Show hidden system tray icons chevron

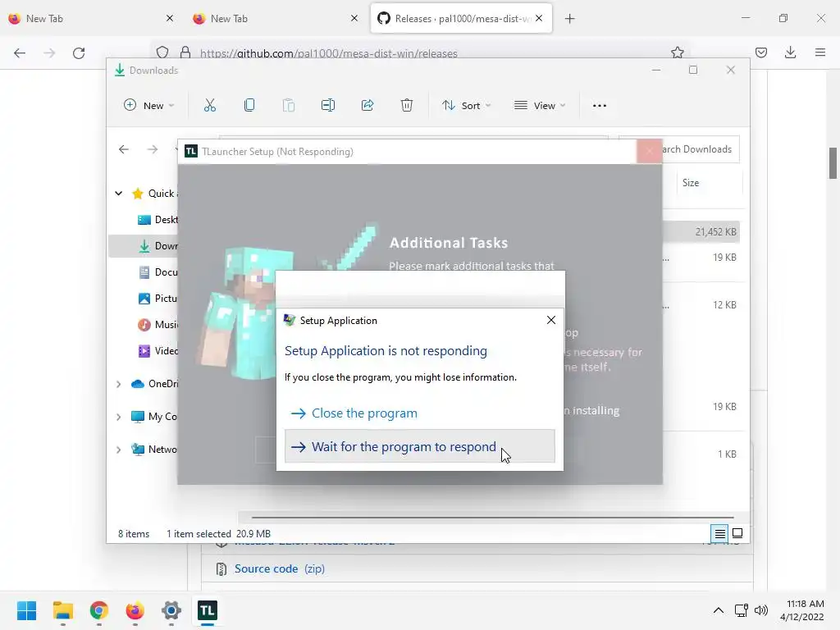719,610
